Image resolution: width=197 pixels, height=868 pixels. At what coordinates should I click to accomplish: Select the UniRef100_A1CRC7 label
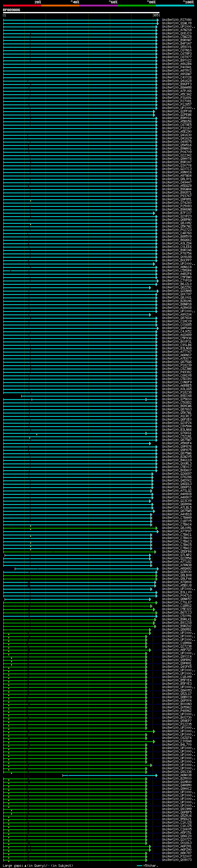click(177, 416)
